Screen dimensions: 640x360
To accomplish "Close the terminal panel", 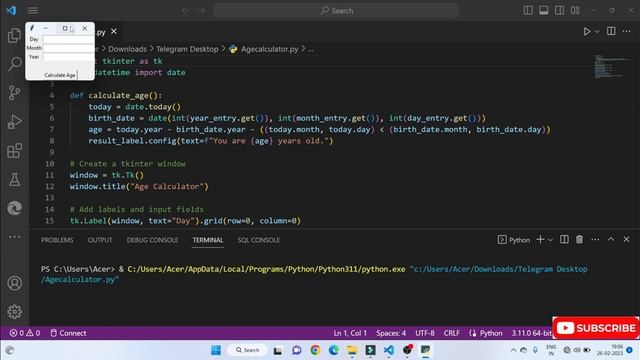I will [x=626, y=240].
